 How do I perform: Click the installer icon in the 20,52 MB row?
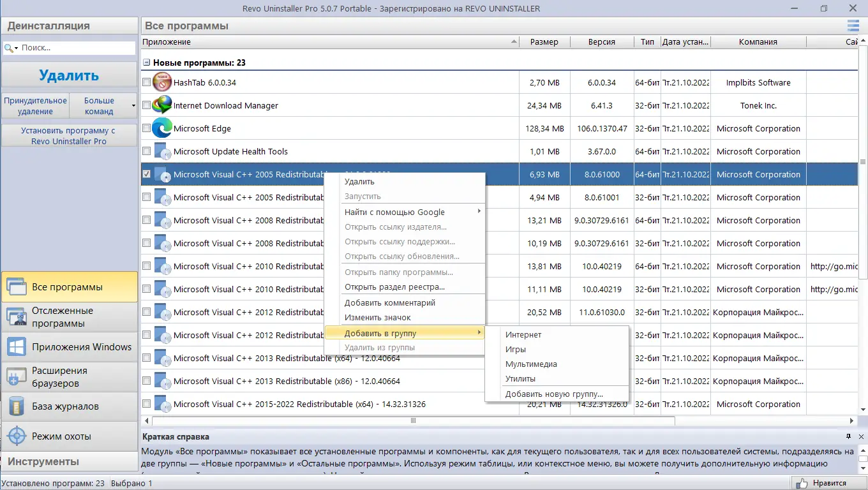coord(163,312)
